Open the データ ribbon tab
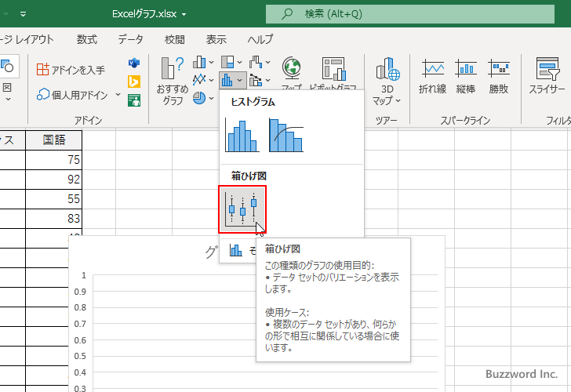This screenshot has height=392, width=571. [x=131, y=39]
